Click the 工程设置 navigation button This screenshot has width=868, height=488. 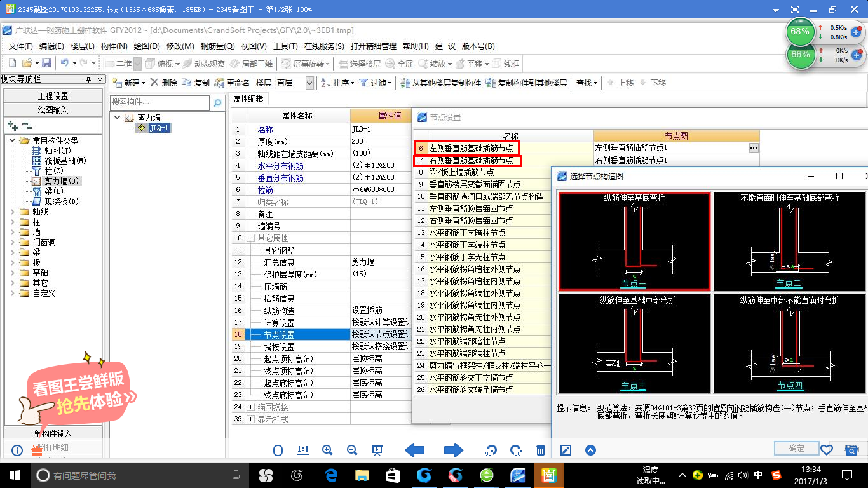point(53,96)
